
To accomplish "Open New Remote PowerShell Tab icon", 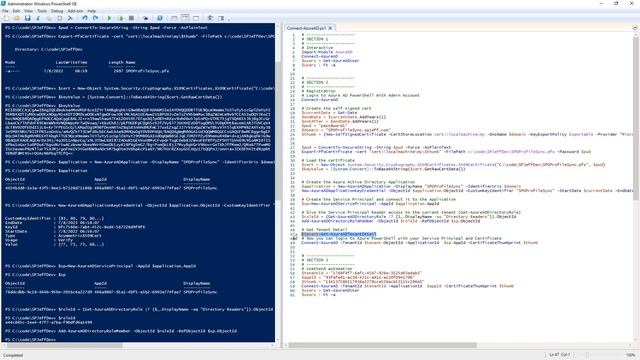I will pos(145,18).
